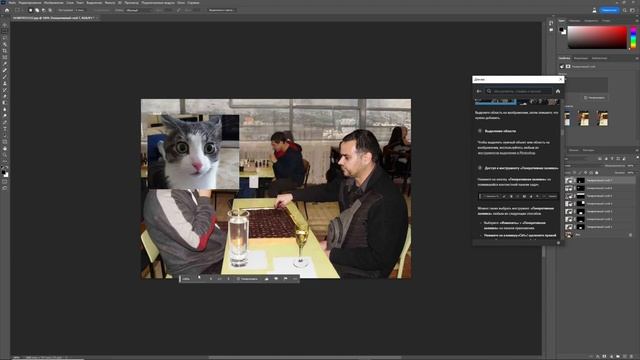The height and width of the screenshot is (360, 640).
Task: Switch to the Adjustments tab beside Properties
Action: (x=581, y=58)
